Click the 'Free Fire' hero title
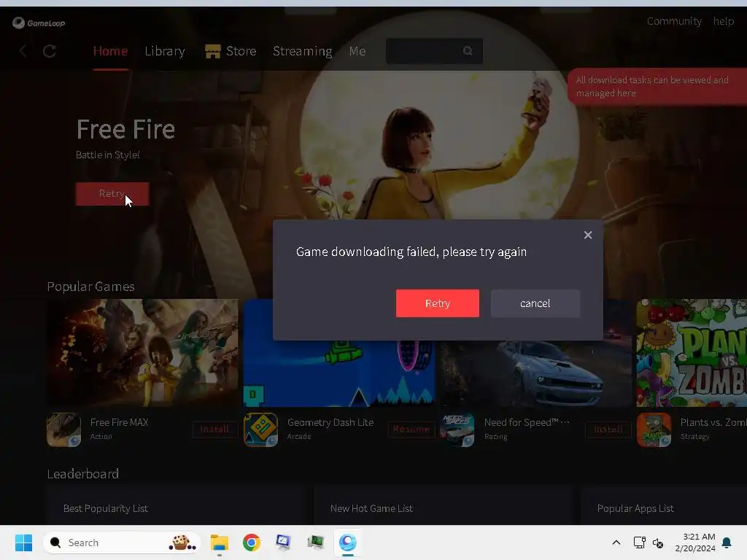 coord(125,129)
